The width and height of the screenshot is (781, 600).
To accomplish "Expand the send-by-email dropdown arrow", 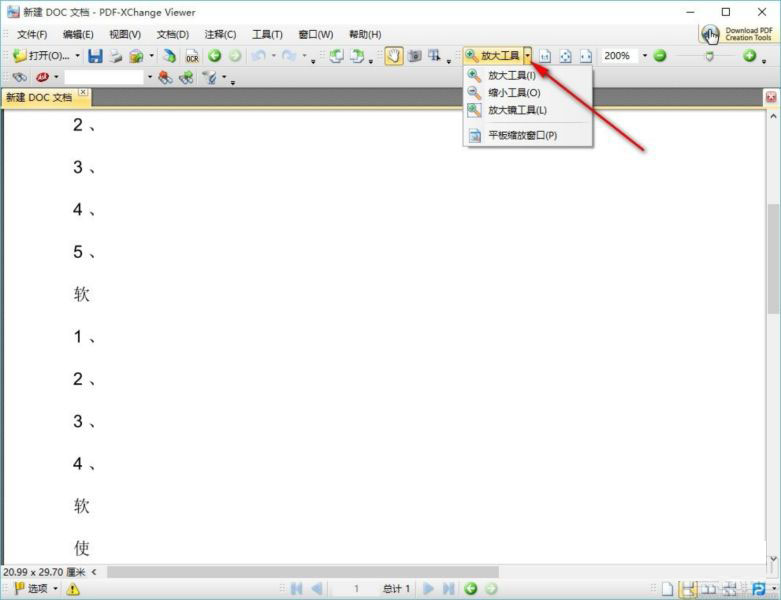I will pos(151,56).
